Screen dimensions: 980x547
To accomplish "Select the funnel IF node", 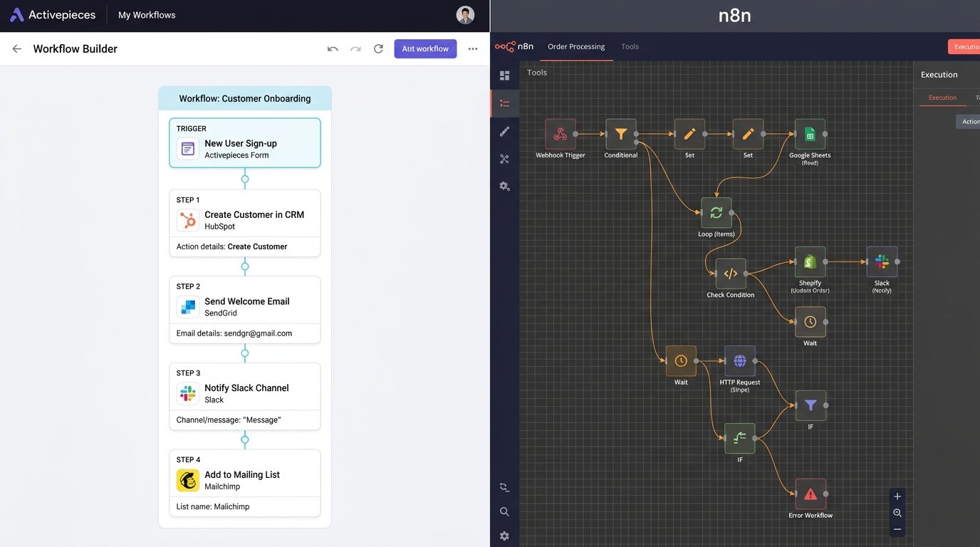I will point(810,405).
